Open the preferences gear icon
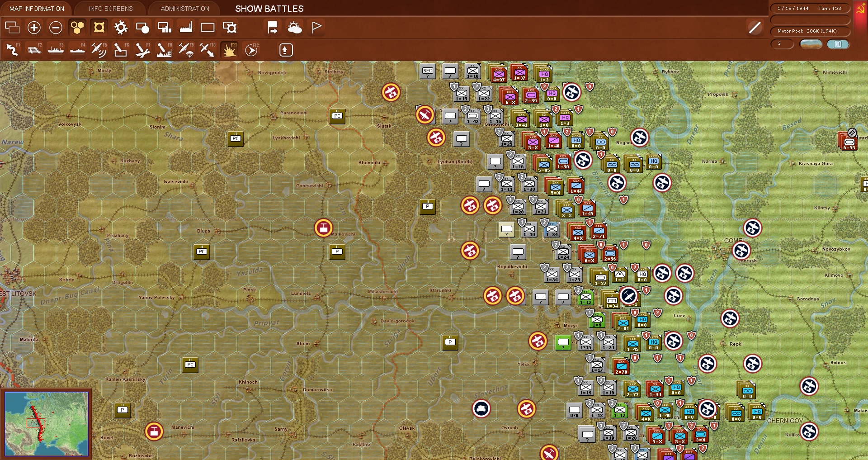868x460 pixels. click(120, 28)
